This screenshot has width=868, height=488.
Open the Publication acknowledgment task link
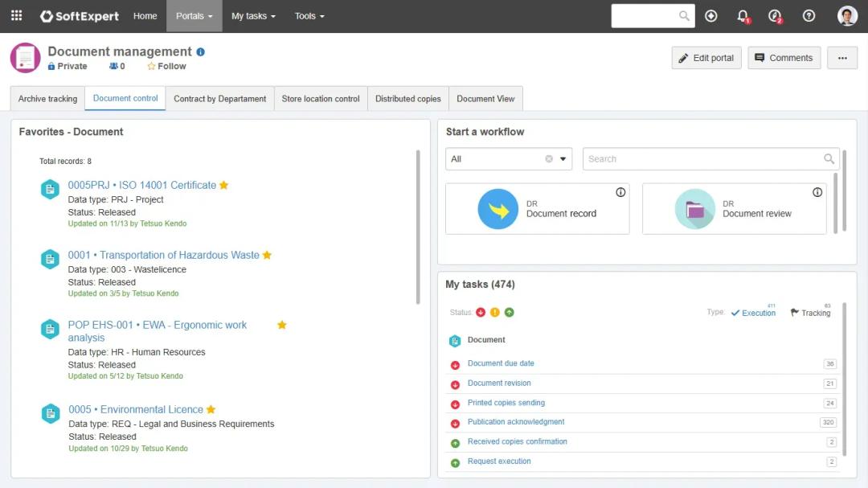pyautogui.click(x=516, y=422)
